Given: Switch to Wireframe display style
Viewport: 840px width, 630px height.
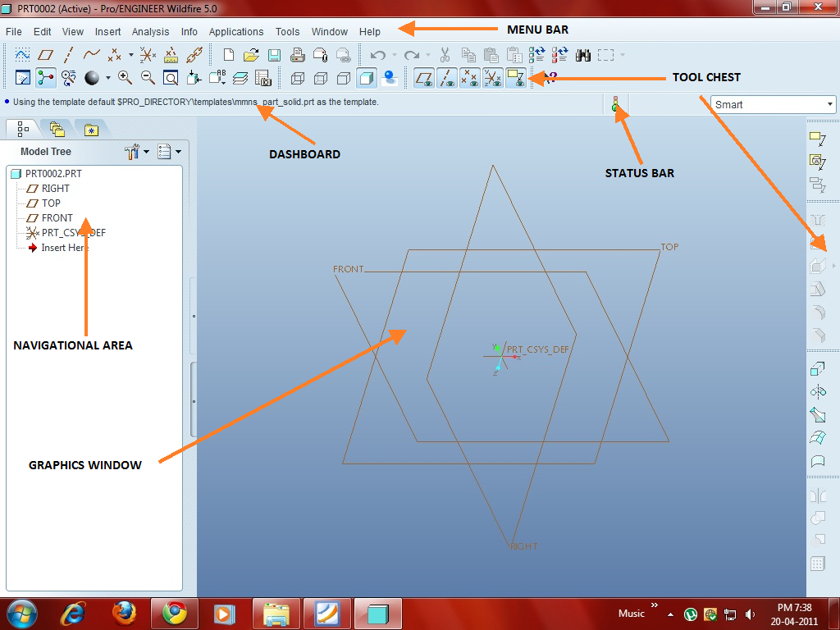Looking at the screenshot, I should 297,79.
